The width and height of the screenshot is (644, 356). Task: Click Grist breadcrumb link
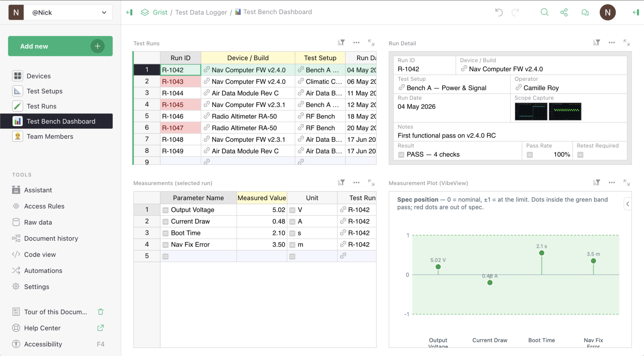(x=160, y=12)
